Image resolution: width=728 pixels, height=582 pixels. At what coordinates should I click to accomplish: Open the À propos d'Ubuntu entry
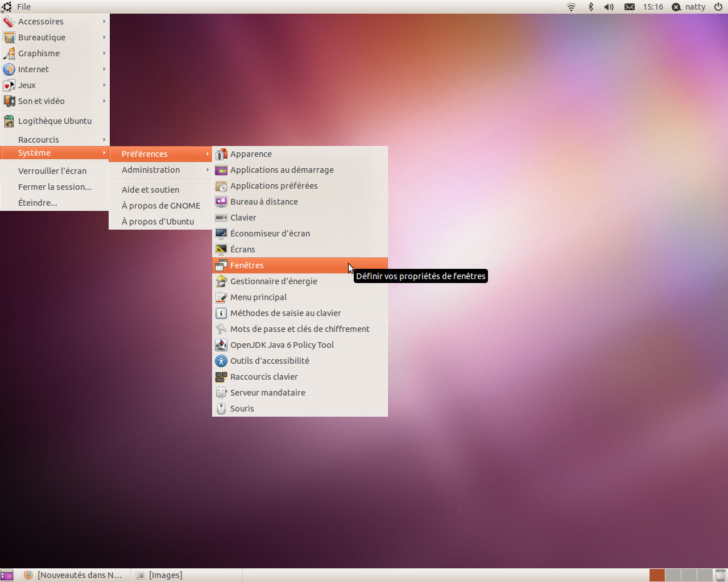(x=158, y=222)
